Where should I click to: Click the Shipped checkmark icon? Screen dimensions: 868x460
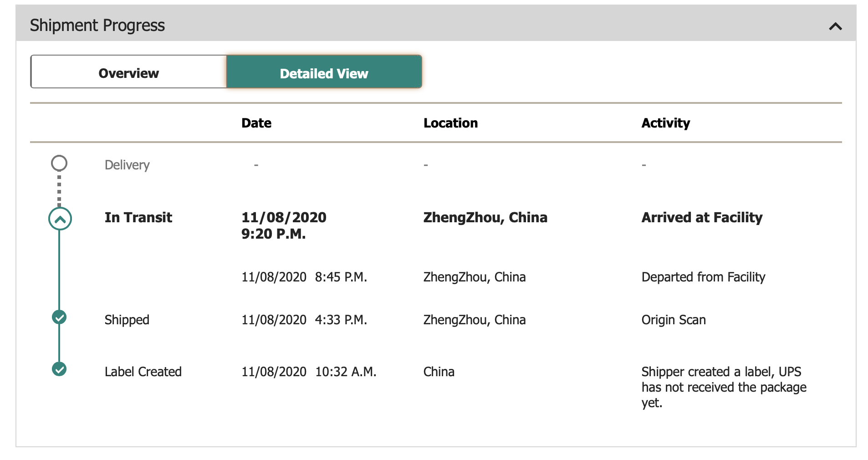pyautogui.click(x=59, y=317)
